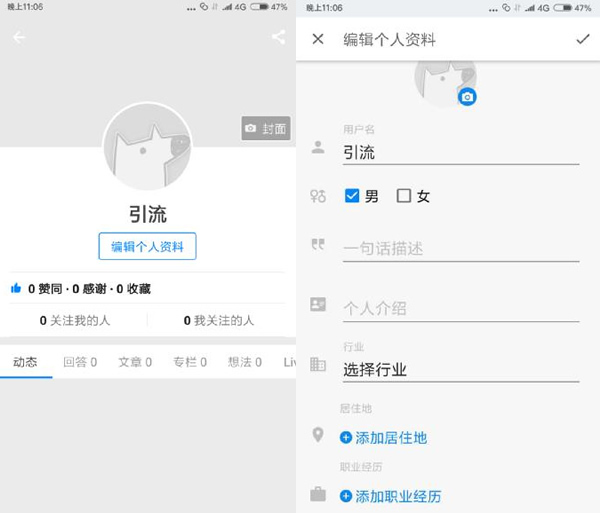
Task: Close the edit profile screen with X
Action: (x=318, y=39)
